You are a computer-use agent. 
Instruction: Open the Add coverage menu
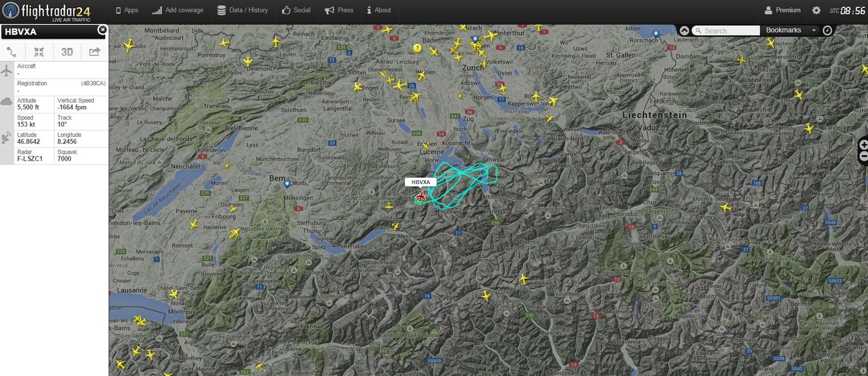[x=177, y=10]
